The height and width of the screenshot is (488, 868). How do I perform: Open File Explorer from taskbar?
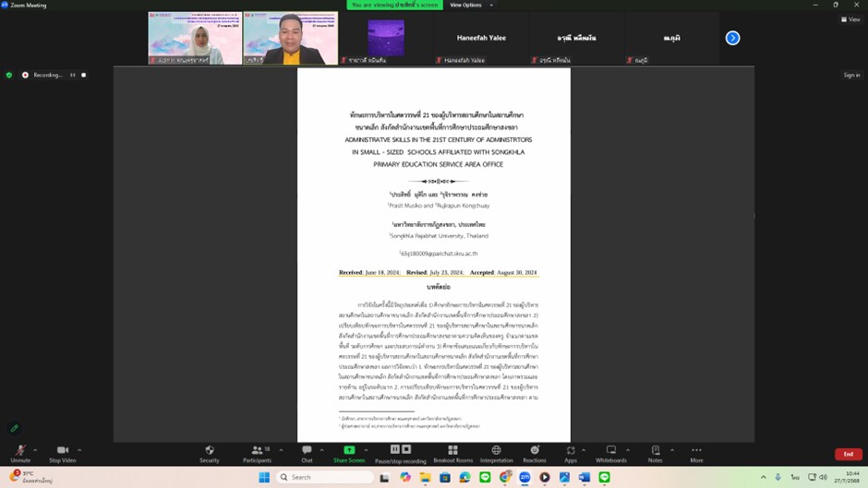click(x=425, y=477)
